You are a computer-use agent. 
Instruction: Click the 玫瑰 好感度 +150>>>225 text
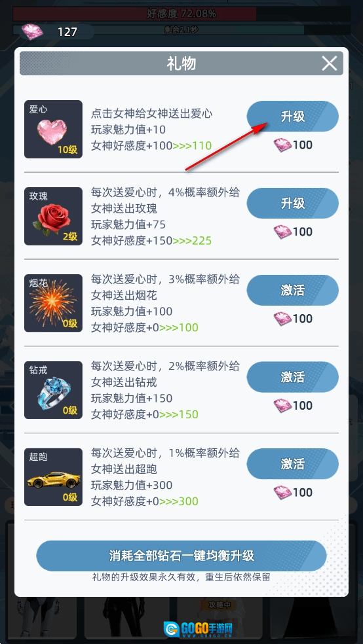point(151,241)
